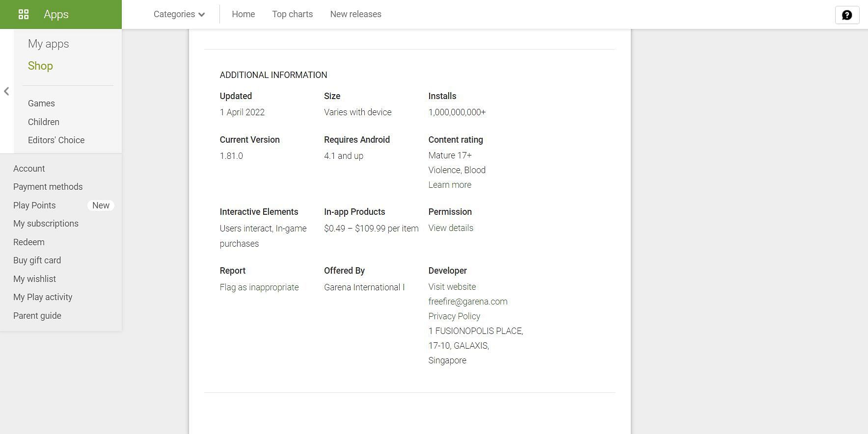Open New releases tab
This screenshot has height=434, width=868.
coord(355,14)
